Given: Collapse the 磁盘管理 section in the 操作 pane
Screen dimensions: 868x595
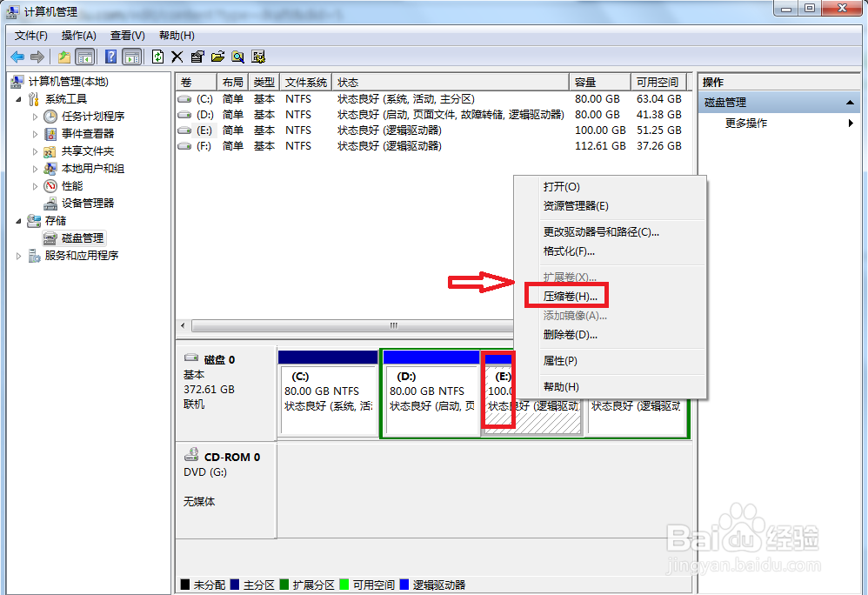Looking at the screenshot, I should [850, 102].
